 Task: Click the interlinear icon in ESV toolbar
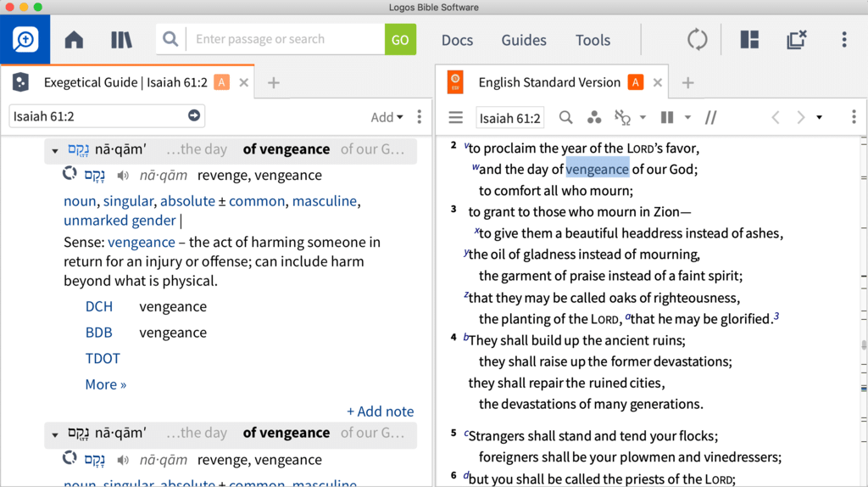[623, 117]
